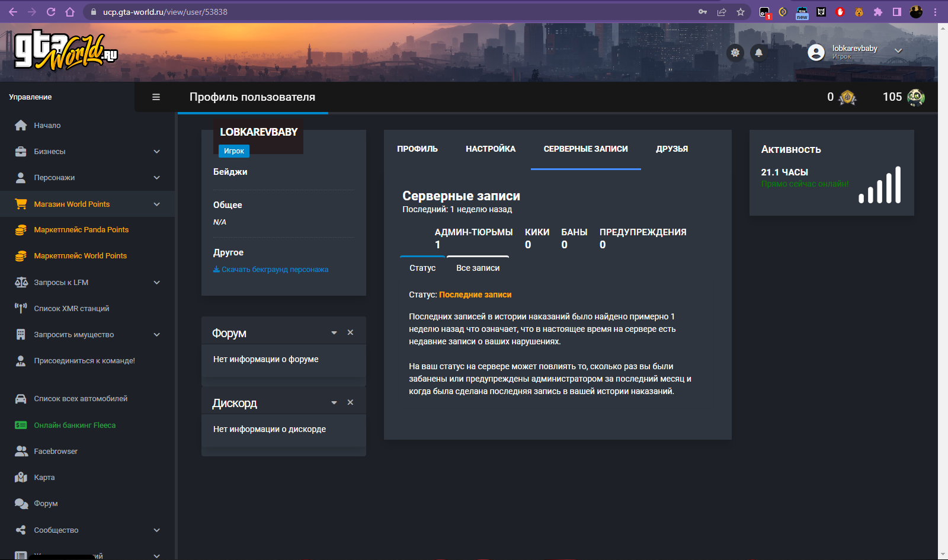The height and width of the screenshot is (560, 948).
Task: Expand the Бизнесы submenu chevron
Action: (x=157, y=152)
